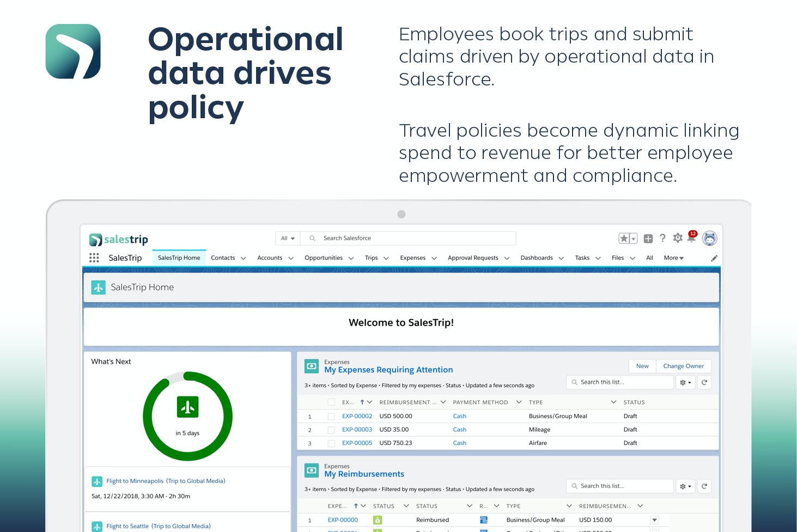Image resolution: width=797 pixels, height=532 pixels.
Task: Refresh the My Expenses Requiring Attention list
Action: tap(704, 382)
